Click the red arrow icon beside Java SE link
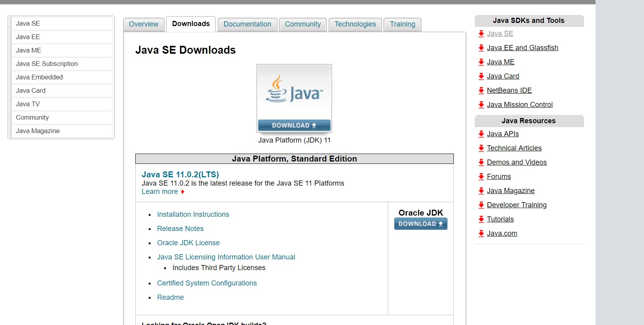Viewport: 644px width, 325px height. coord(481,34)
